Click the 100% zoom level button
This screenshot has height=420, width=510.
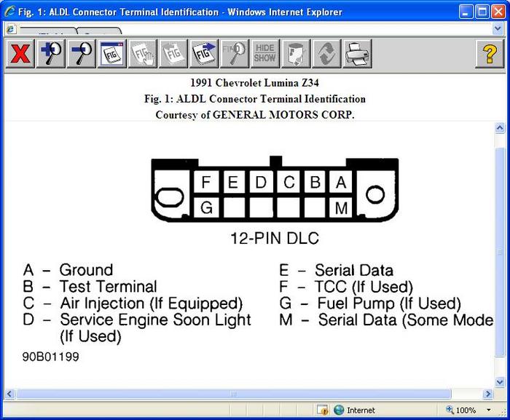pos(461,411)
